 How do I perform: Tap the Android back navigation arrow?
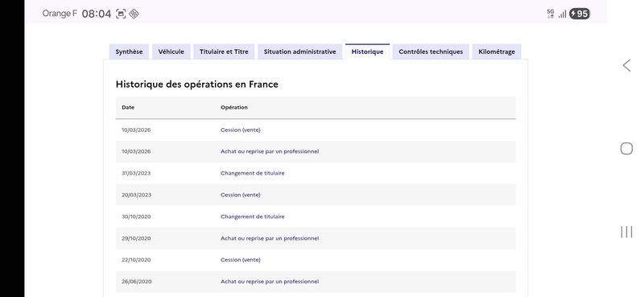[x=626, y=65]
